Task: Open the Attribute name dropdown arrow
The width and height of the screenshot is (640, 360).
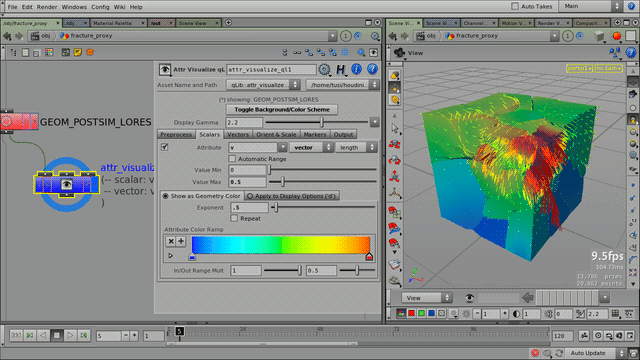Action: (x=282, y=147)
